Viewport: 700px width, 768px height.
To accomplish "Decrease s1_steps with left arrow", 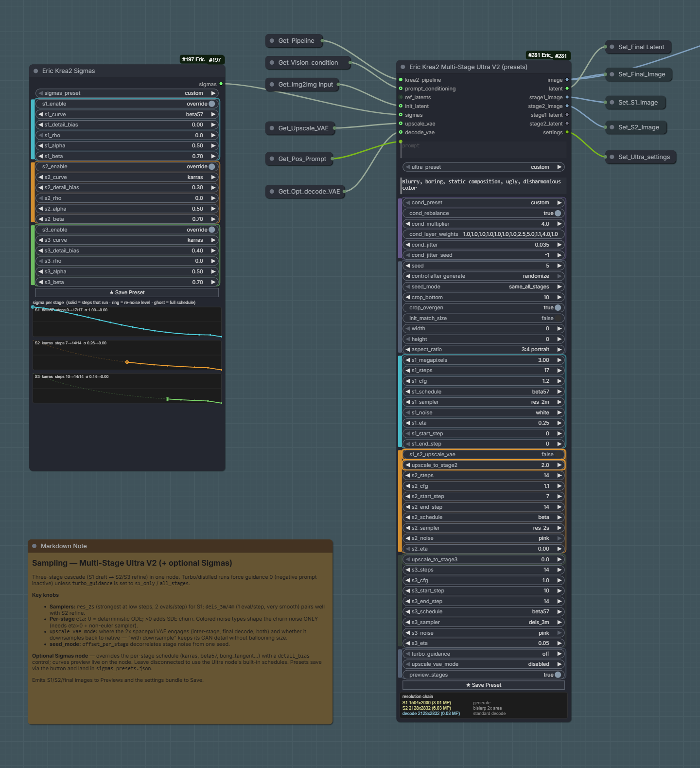I will tap(408, 370).
